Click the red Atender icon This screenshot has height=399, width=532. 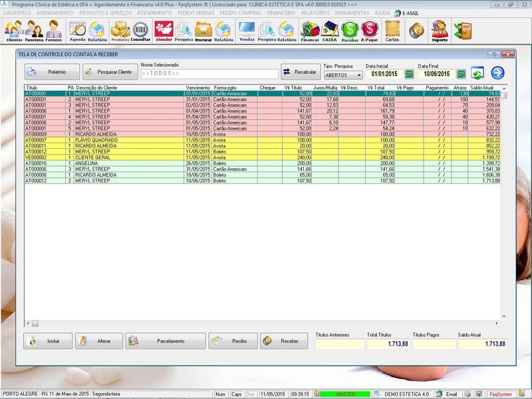click(x=164, y=31)
